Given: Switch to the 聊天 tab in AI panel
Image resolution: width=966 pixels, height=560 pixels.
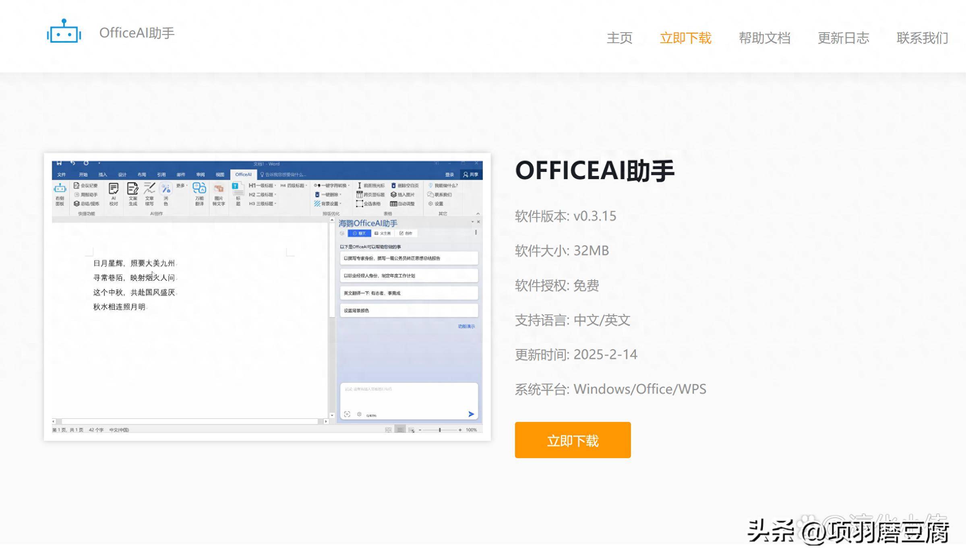Looking at the screenshot, I should pos(359,234).
